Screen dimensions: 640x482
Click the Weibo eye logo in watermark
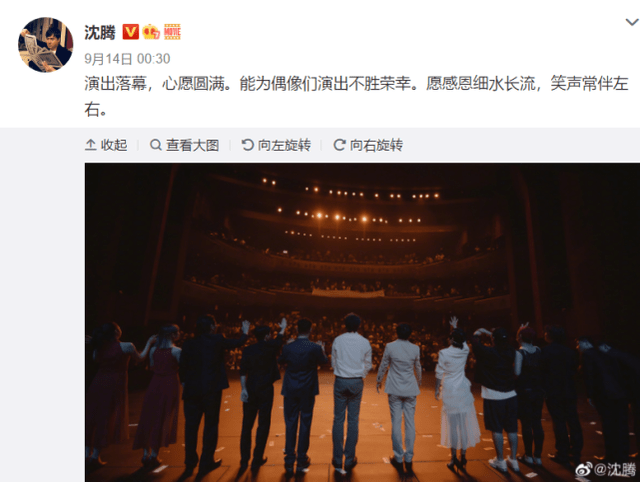click(584, 469)
